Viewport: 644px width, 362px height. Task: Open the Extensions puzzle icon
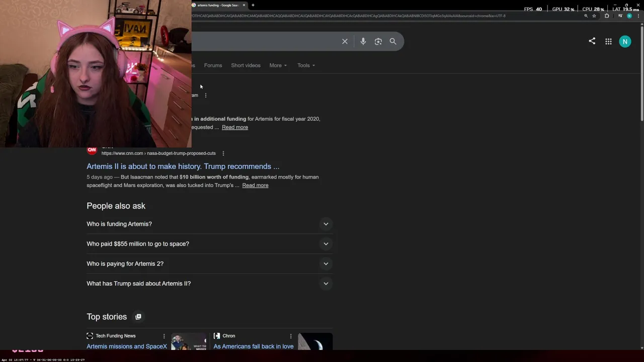(x=607, y=16)
